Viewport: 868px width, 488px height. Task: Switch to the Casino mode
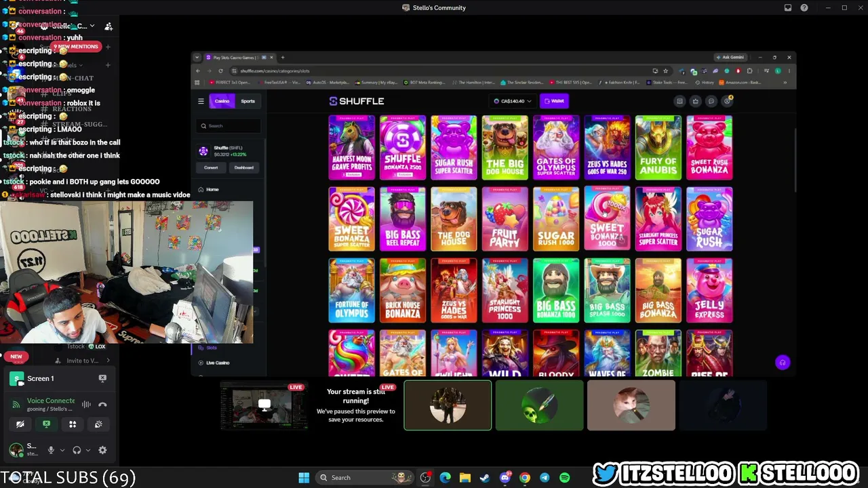click(222, 101)
